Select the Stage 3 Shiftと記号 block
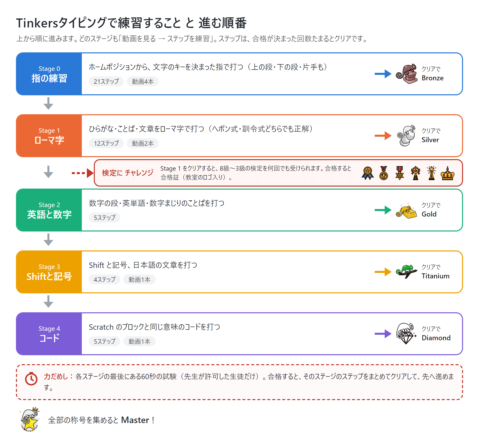This screenshot has height=448, width=479. [49, 272]
